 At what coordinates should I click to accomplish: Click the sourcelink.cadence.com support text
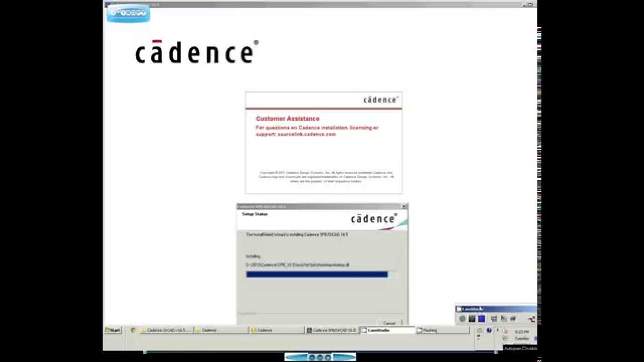[x=306, y=134]
